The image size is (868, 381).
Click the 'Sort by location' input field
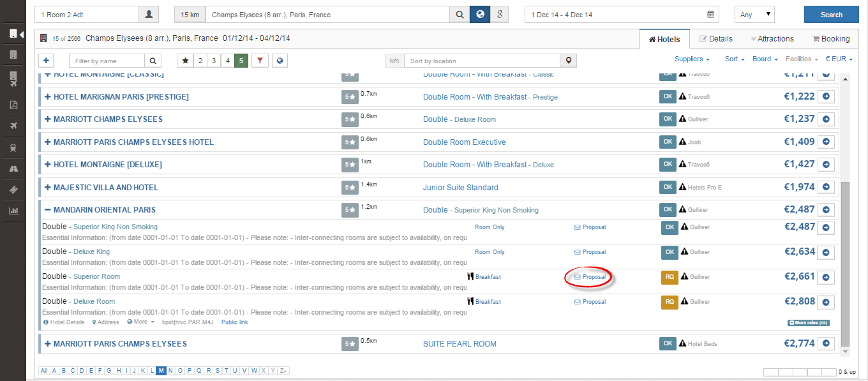click(x=482, y=61)
